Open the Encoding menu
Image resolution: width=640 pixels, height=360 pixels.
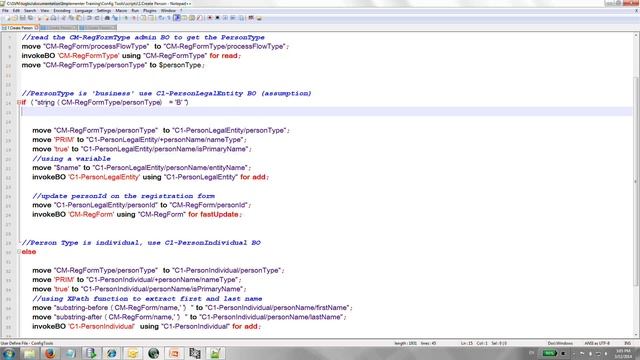62,11
